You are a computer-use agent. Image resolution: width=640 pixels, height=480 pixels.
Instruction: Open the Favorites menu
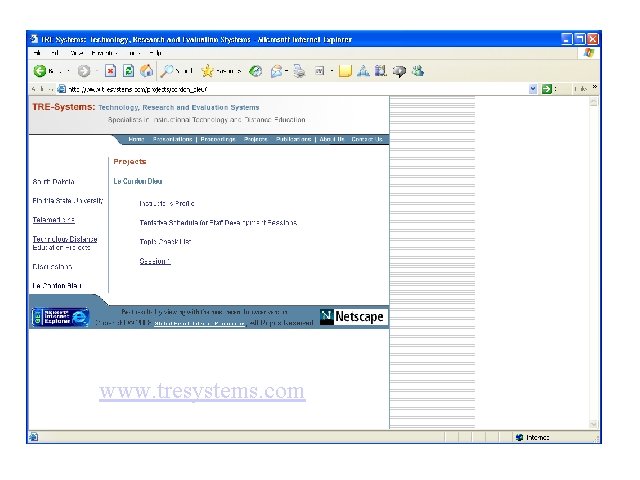[x=104, y=53]
